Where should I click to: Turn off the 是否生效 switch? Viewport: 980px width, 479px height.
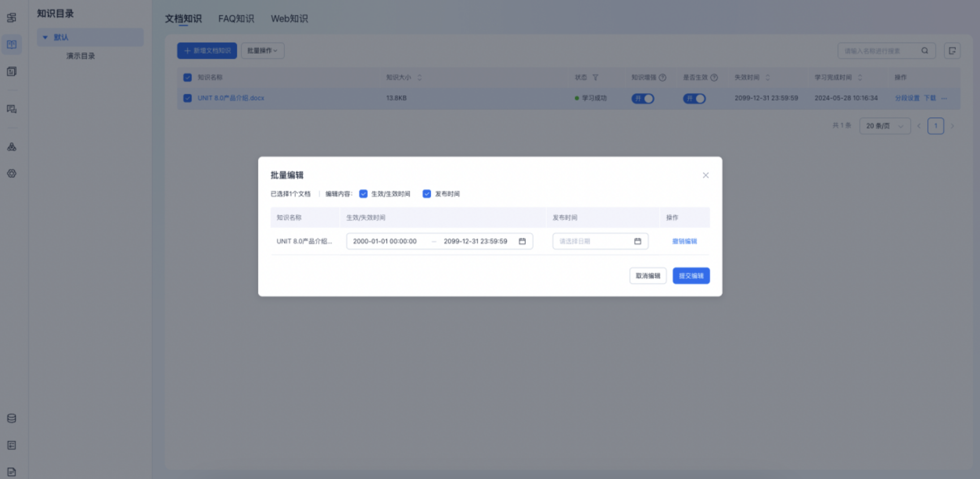click(694, 98)
